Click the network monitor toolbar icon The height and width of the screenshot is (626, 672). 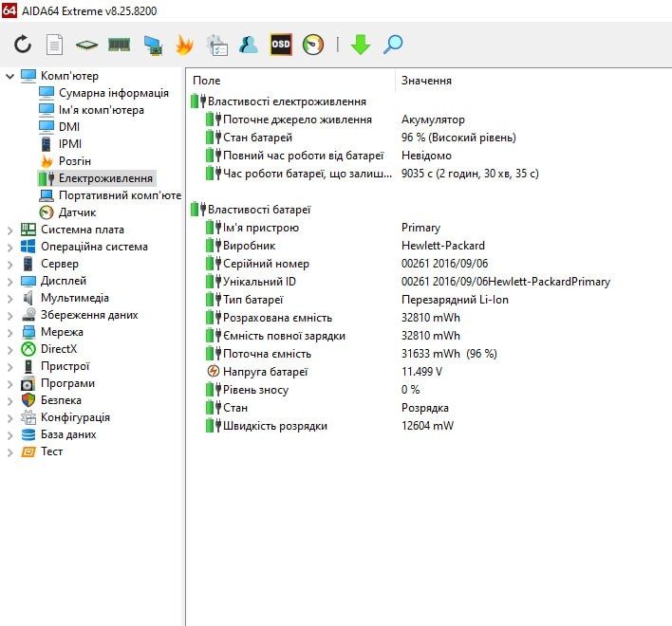pyautogui.click(x=153, y=46)
